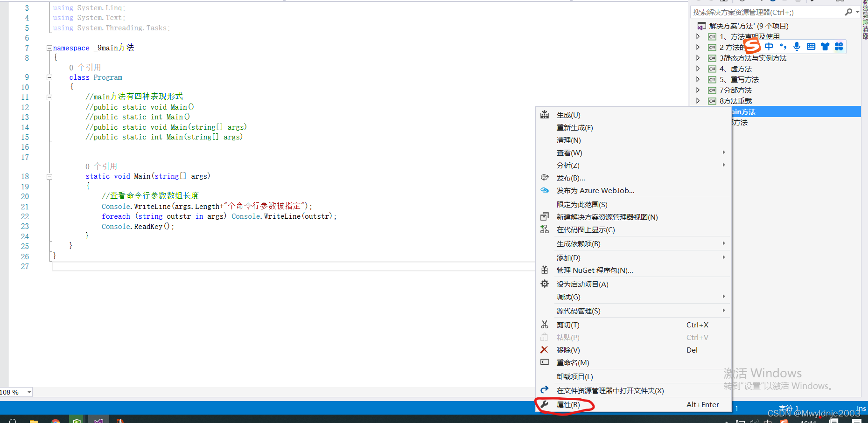
Task: Toggle punctuation mode on Sogou input bar
Action: [783, 46]
